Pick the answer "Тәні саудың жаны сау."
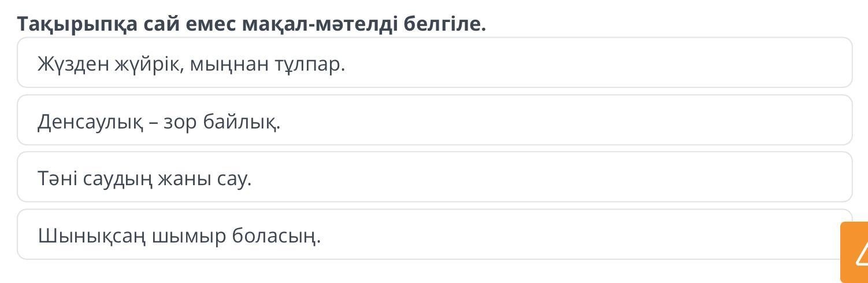The width and height of the screenshot is (868, 283). click(x=144, y=178)
